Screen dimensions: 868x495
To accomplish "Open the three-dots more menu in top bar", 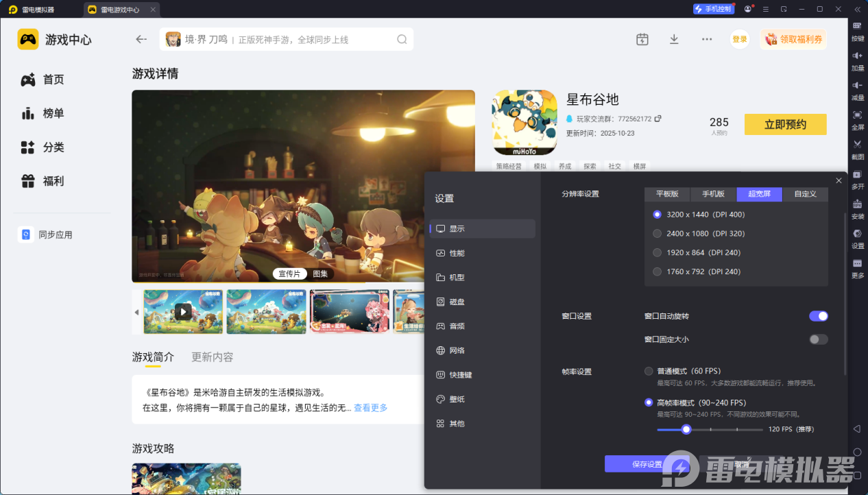I will (707, 39).
